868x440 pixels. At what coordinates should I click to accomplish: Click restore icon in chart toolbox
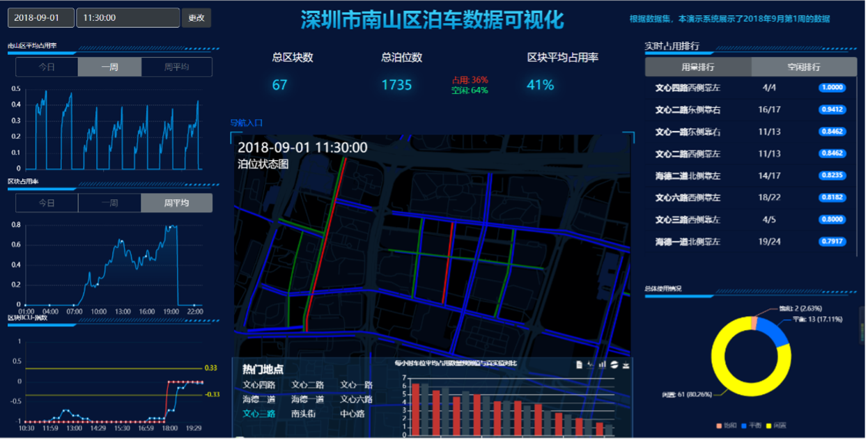coord(614,364)
